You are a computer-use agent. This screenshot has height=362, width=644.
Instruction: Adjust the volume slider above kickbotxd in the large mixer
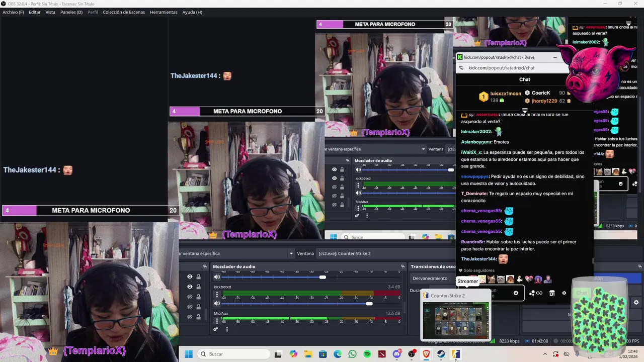(323, 277)
